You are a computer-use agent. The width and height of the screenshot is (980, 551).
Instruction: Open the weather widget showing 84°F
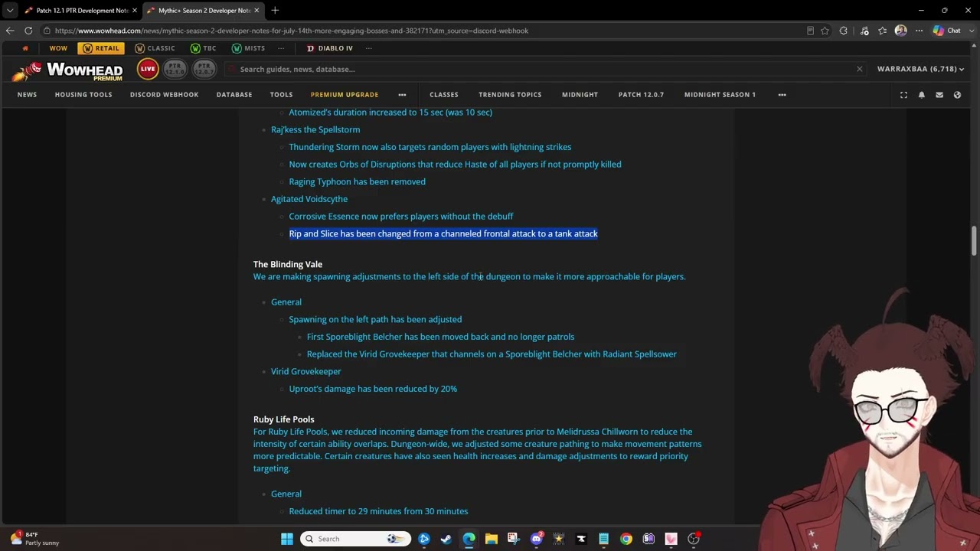point(35,539)
